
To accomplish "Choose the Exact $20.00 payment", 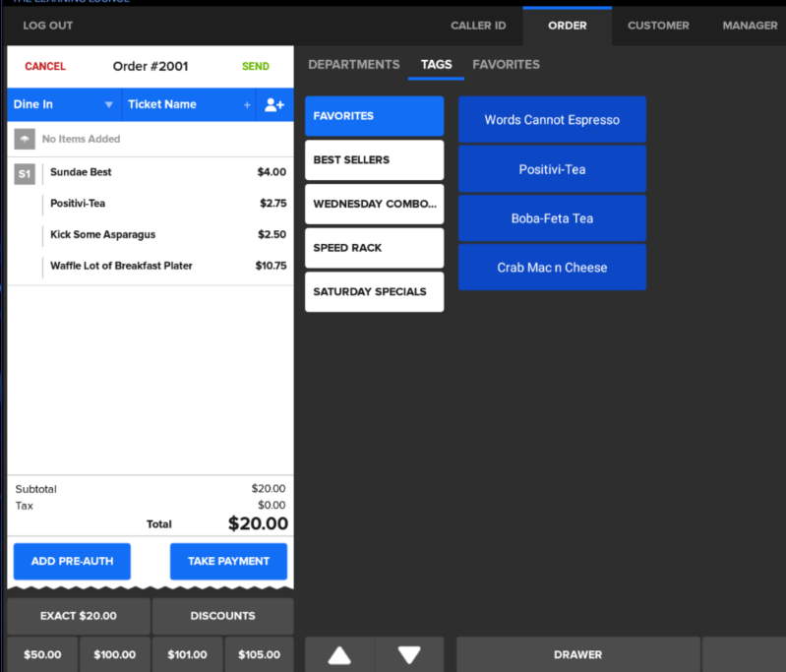I will click(79, 616).
